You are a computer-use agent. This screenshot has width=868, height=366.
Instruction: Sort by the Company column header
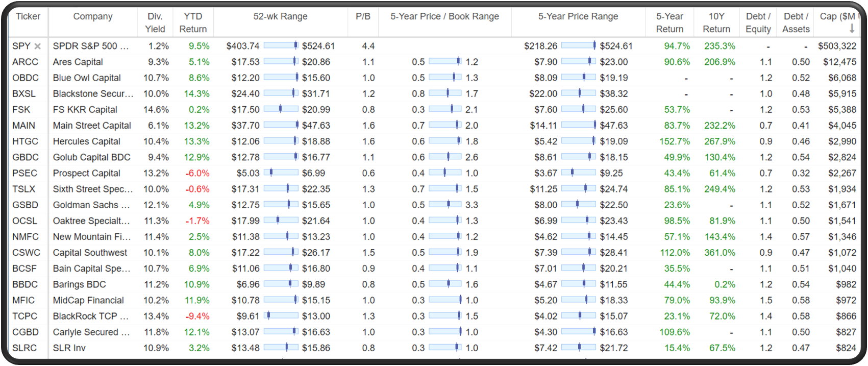(93, 16)
